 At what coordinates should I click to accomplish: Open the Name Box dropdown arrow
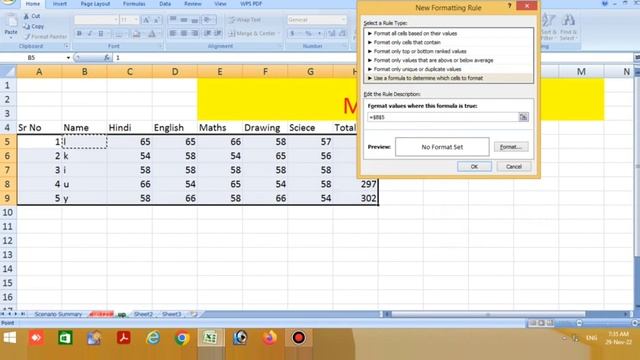click(68, 58)
